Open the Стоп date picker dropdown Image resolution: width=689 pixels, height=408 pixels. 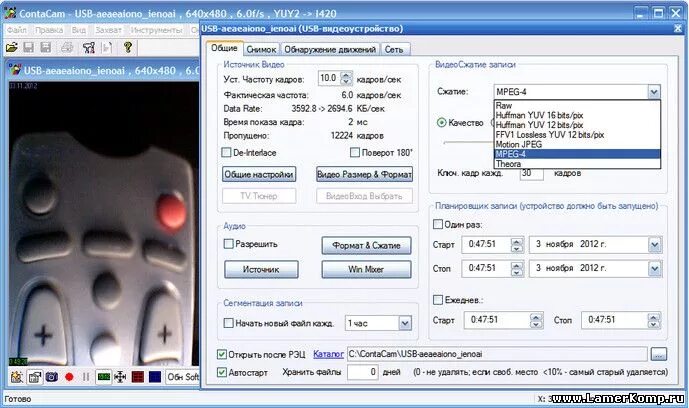pyautogui.click(x=654, y=268)
